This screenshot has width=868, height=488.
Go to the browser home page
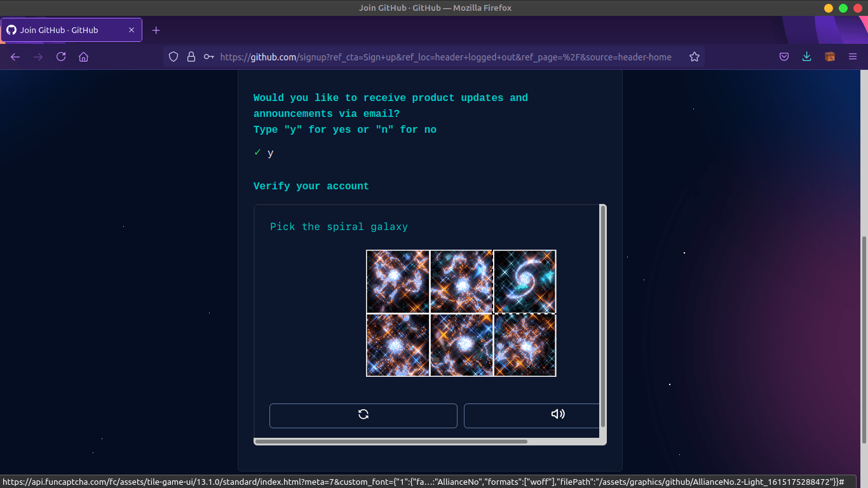(83, 57)
